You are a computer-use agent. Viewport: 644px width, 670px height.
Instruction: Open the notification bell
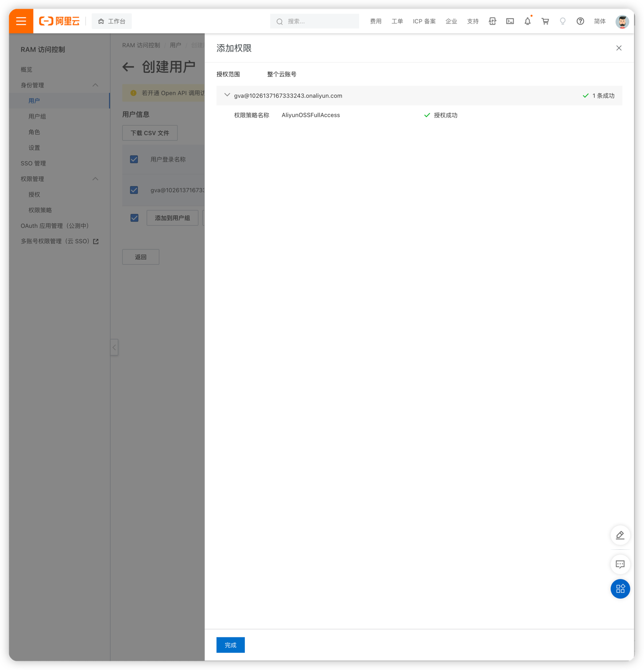[x=527, y=21]
